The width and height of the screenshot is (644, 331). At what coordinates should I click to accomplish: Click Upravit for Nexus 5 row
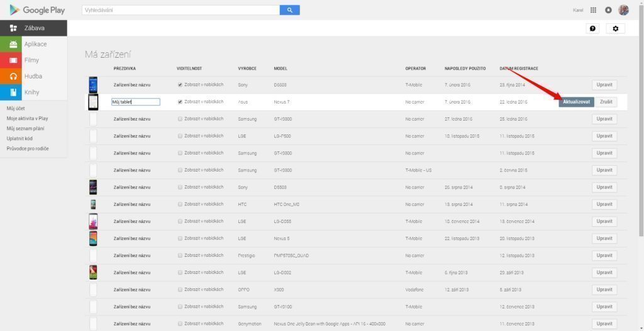[604, 238]
